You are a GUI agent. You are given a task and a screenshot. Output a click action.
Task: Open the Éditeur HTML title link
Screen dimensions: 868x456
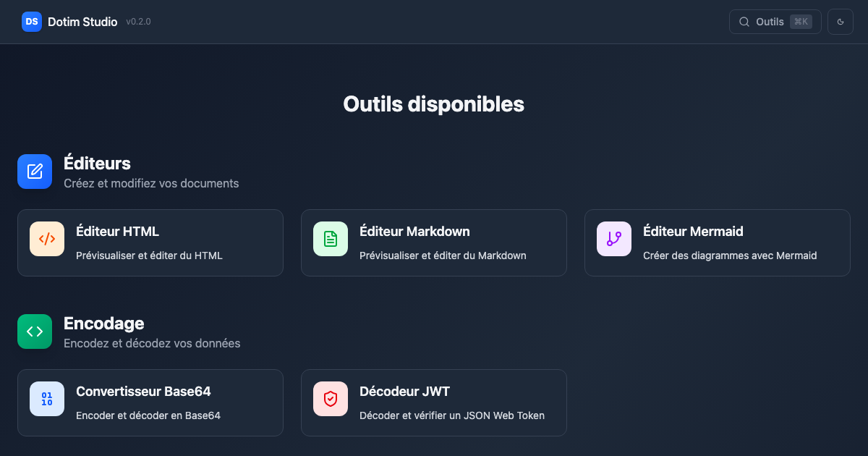(117, 232)
